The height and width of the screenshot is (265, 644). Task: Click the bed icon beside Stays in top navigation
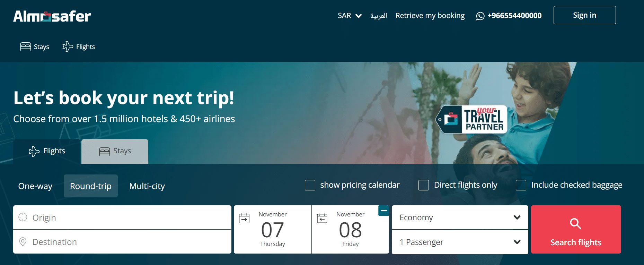[x=26, y=46]
